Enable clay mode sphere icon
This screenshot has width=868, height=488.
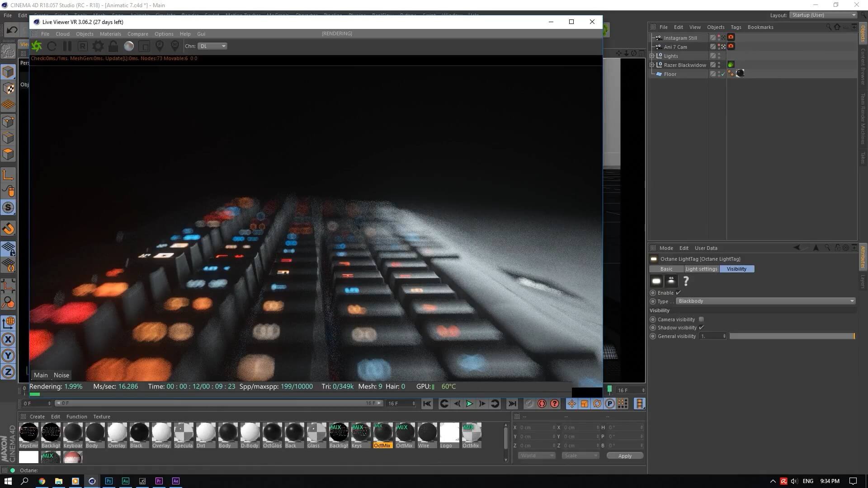point(129,46)
